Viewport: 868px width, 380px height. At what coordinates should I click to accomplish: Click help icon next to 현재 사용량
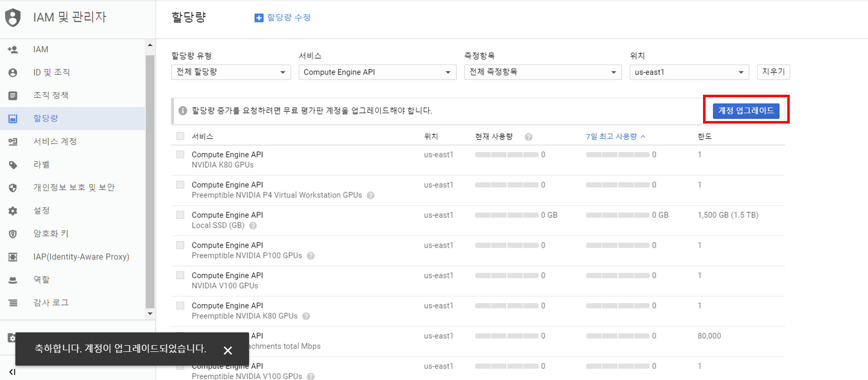tap(529, 137)
